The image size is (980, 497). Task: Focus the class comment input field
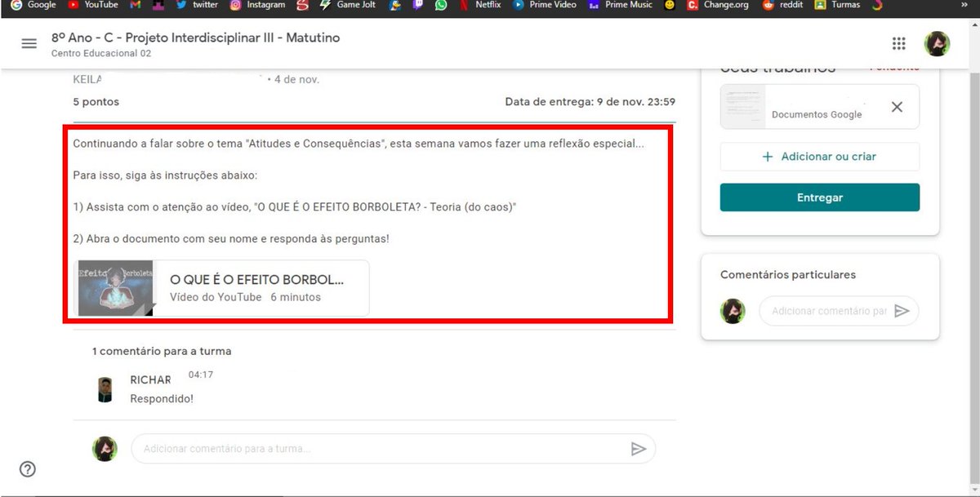tap(383, 449)
